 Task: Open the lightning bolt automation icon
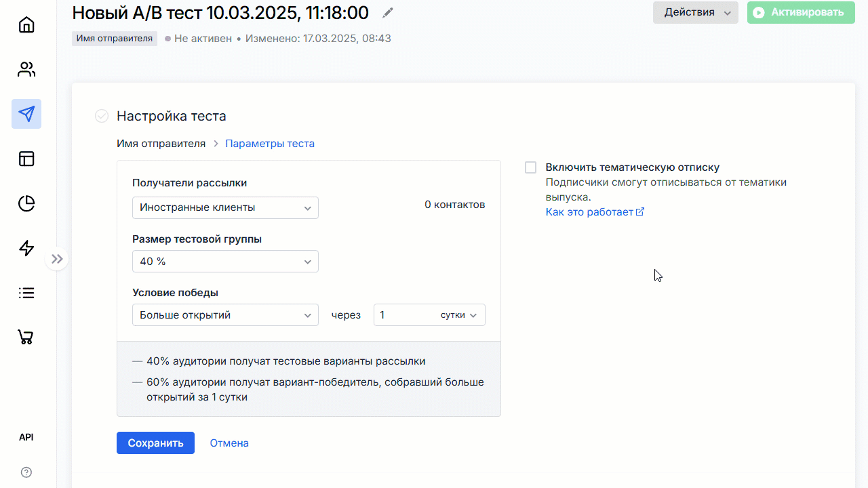(x=26, y=248)
